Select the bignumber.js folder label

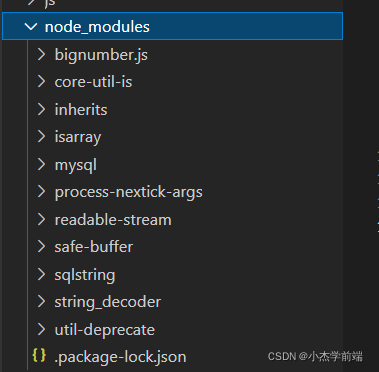pos(101,55)
